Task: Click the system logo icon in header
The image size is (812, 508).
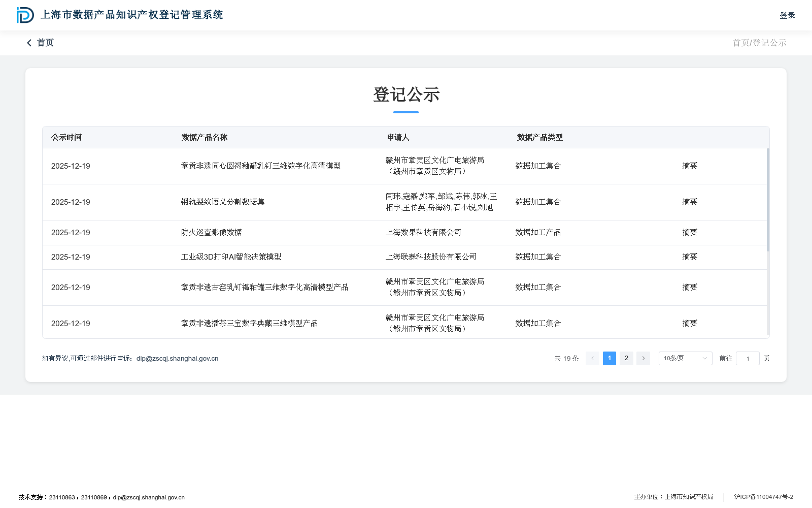Action: click(25, 15)
